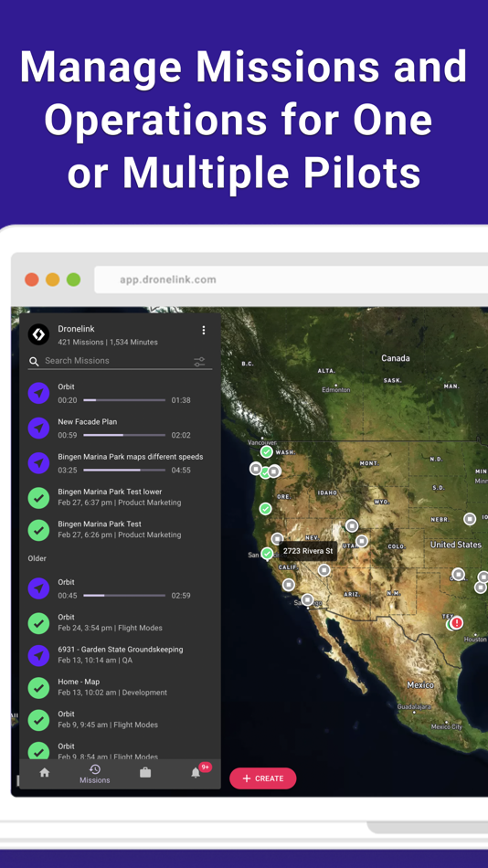The width and height of the screenshot is (488, 868).
Task: Click the Dronelink logo avatar
Action: 38,334
